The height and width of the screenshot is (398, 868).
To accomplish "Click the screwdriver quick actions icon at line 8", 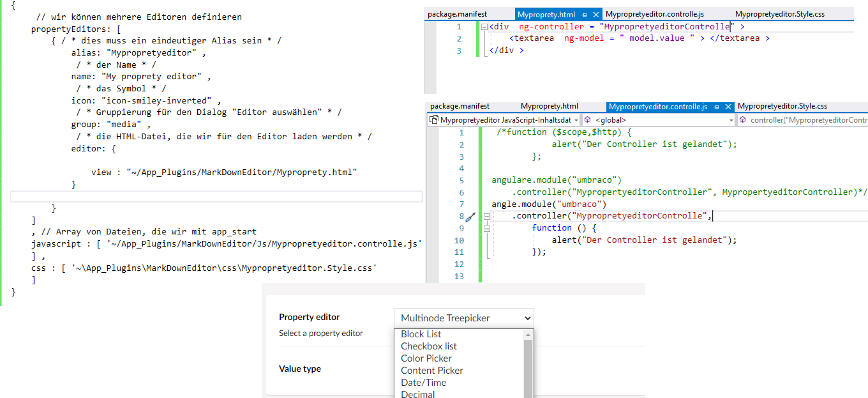I will tap(470, 217).
